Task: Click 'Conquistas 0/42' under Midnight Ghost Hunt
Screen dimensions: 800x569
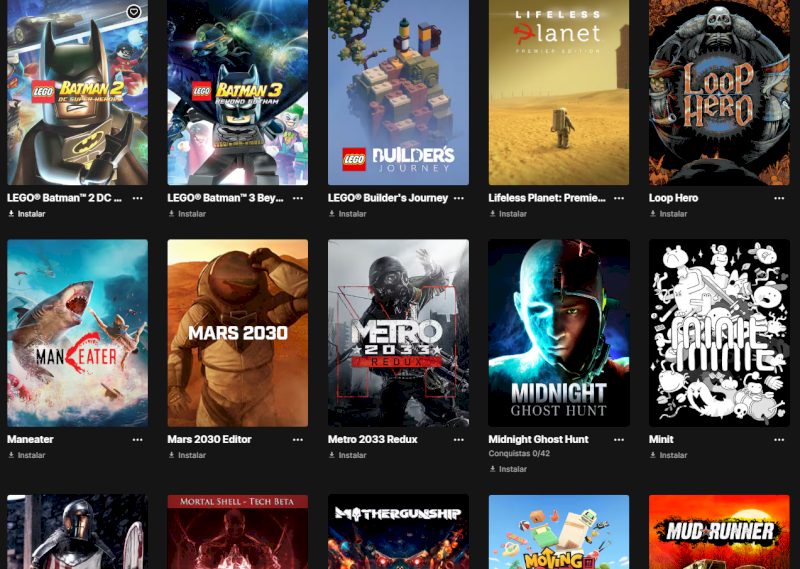Action: coord(519,453)
